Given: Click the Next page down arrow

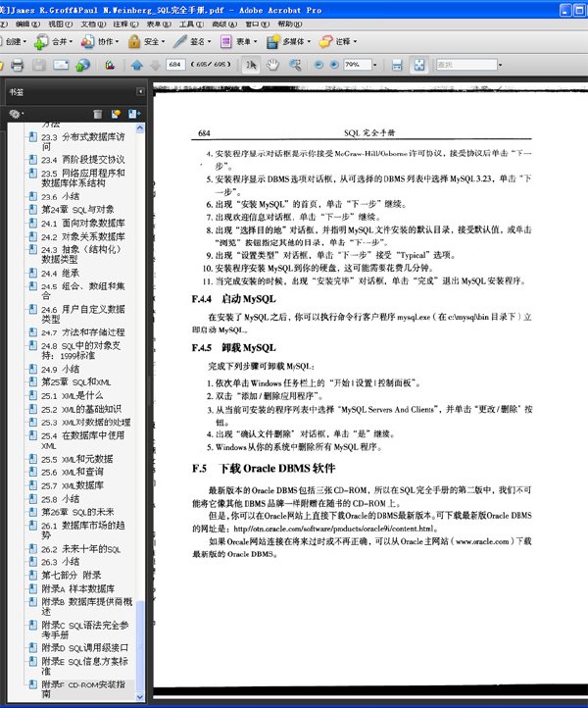Looking at the screenshot, I should 155,65.
